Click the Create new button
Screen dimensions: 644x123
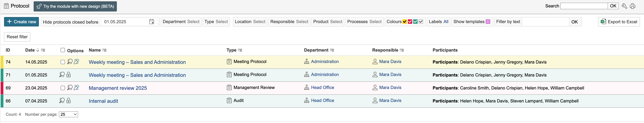(x=22, y=22)
